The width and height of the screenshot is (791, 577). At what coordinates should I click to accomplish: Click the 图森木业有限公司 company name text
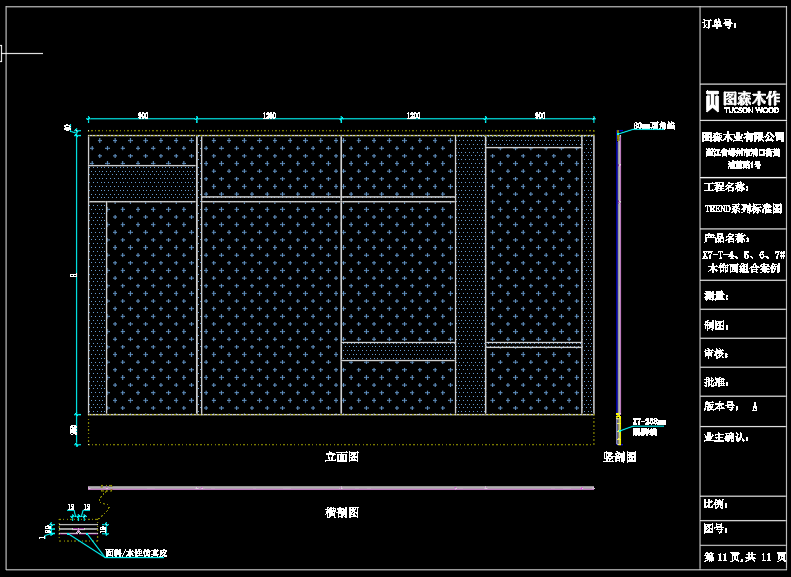click(743, 136)
